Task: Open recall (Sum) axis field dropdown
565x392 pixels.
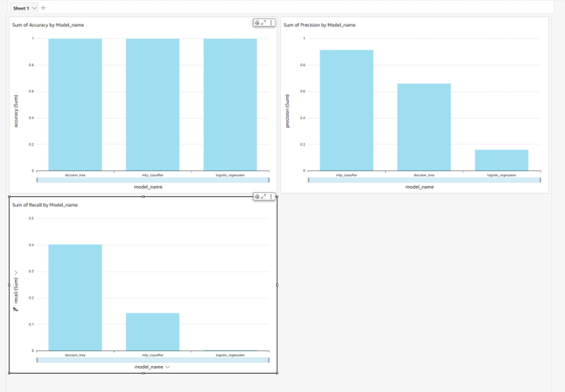Action: click(x=16, y=273)
